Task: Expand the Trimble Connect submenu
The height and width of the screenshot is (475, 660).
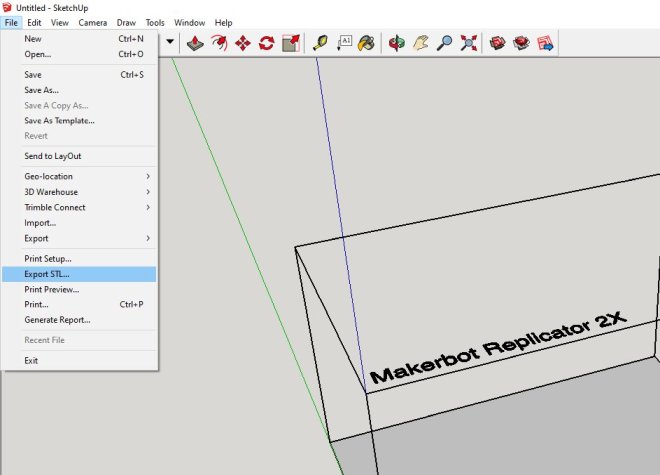Action: tap(79, 208)
